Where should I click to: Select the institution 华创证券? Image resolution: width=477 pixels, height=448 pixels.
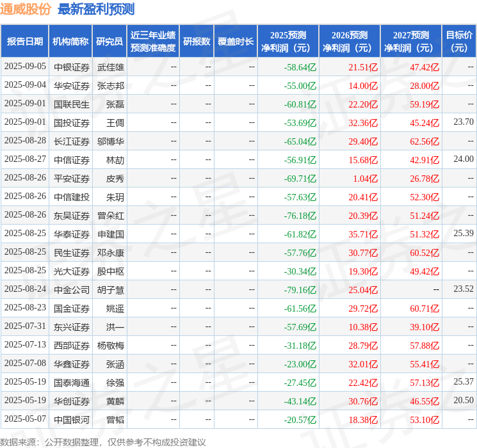click(x=72, y=401)
